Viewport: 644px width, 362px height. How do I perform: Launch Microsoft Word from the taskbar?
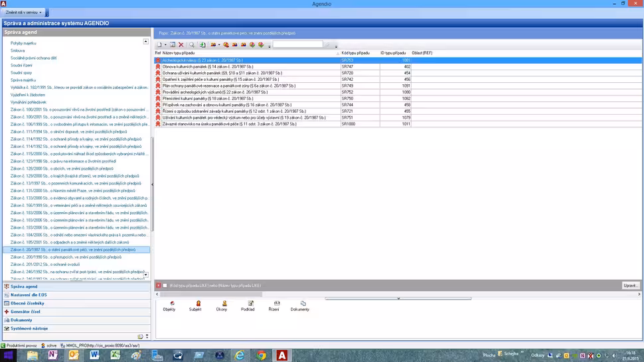click(94, 355)
